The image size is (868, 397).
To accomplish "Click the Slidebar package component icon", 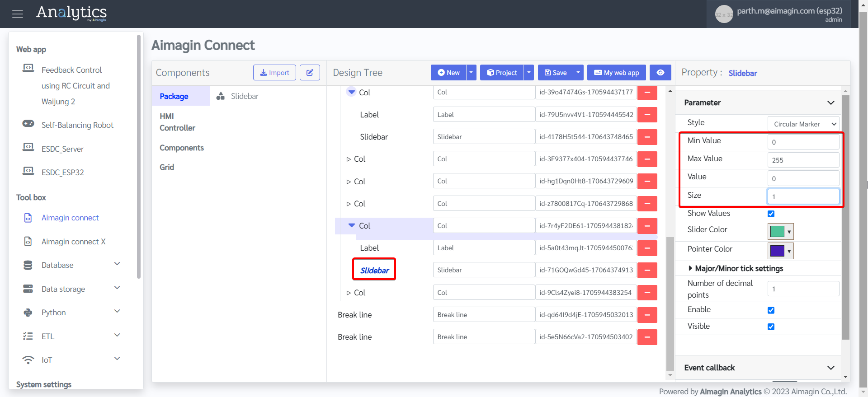I will coord(221,96).
